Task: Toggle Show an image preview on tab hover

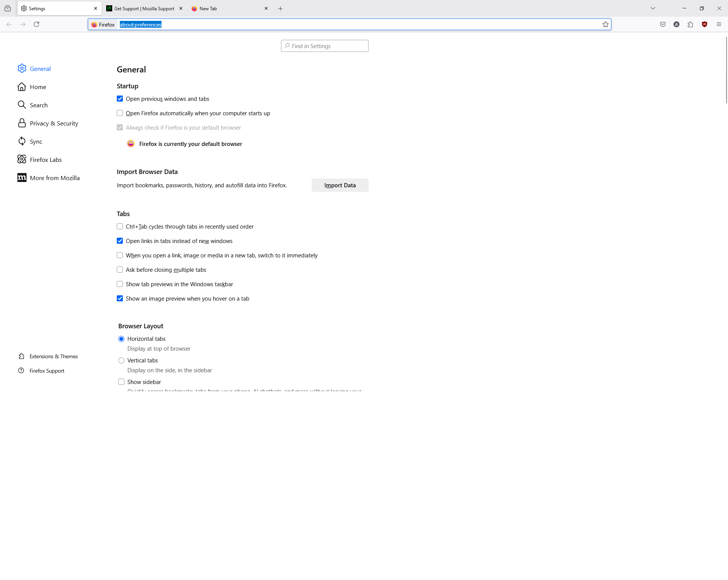Action: click(120, 298)
